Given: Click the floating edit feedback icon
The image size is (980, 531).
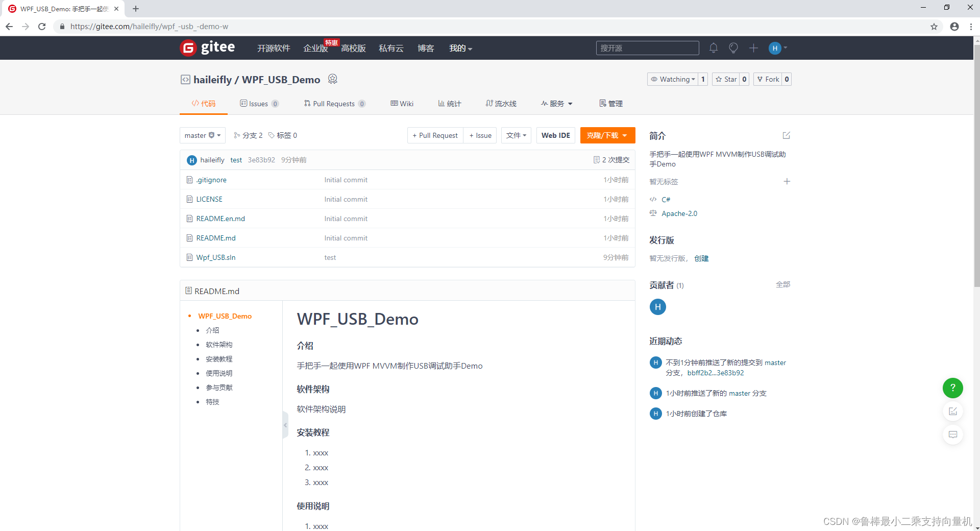Looking at the screenshot, I should click(952, 412).
